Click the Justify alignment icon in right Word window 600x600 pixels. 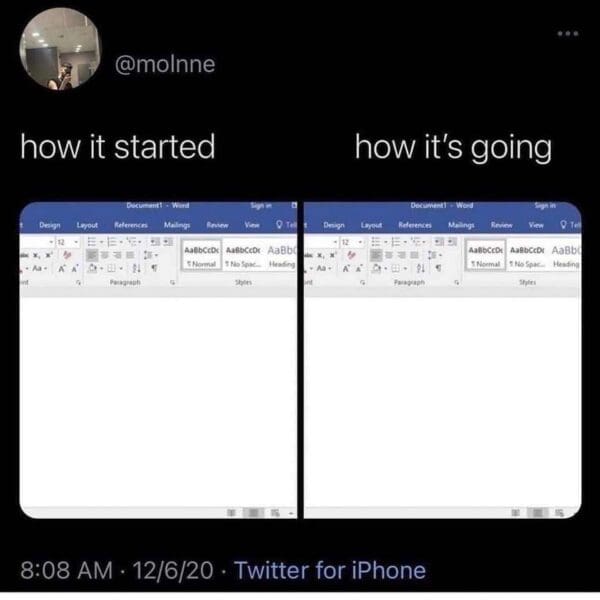[x=415, y=254]
